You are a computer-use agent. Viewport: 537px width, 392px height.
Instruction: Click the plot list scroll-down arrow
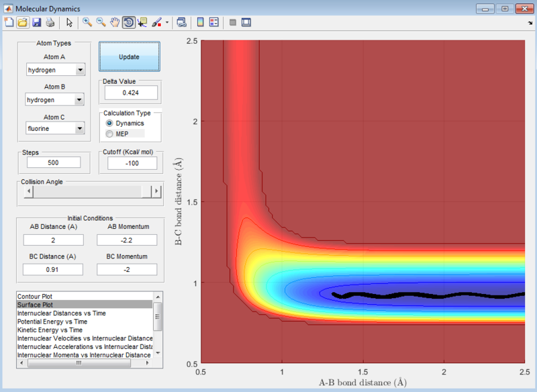[x=158, y=353]
